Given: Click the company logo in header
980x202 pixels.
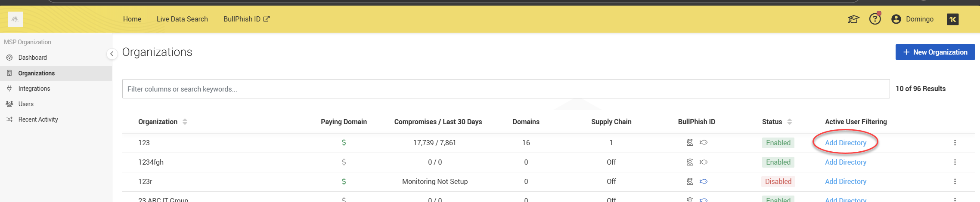Looking at the screenshot, I should click(x=16, y=19).
